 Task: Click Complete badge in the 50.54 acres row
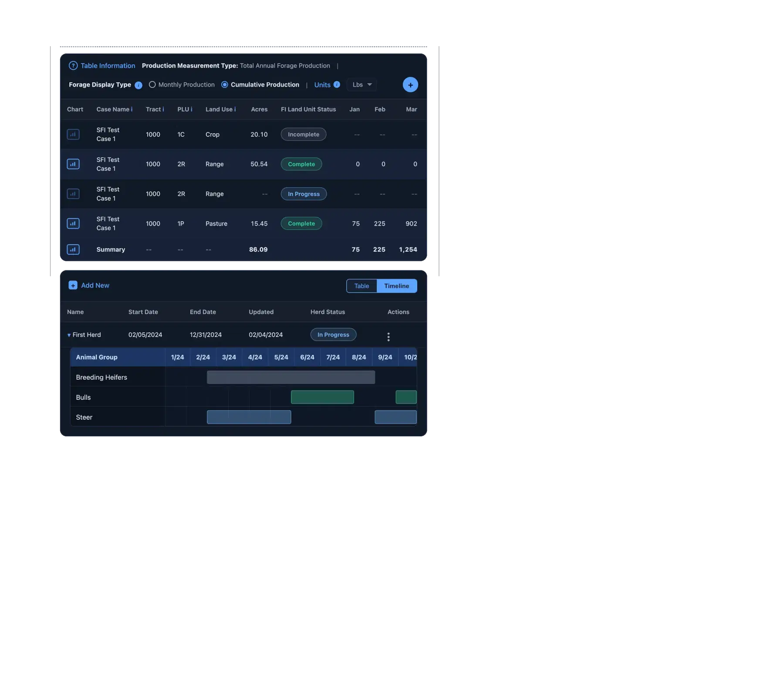click(x=301, y=164)
